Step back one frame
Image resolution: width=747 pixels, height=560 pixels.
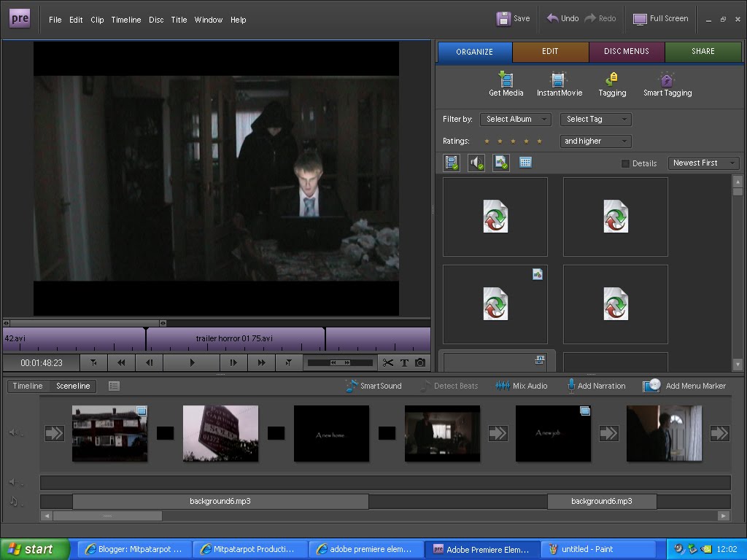[x=149, y=363]
